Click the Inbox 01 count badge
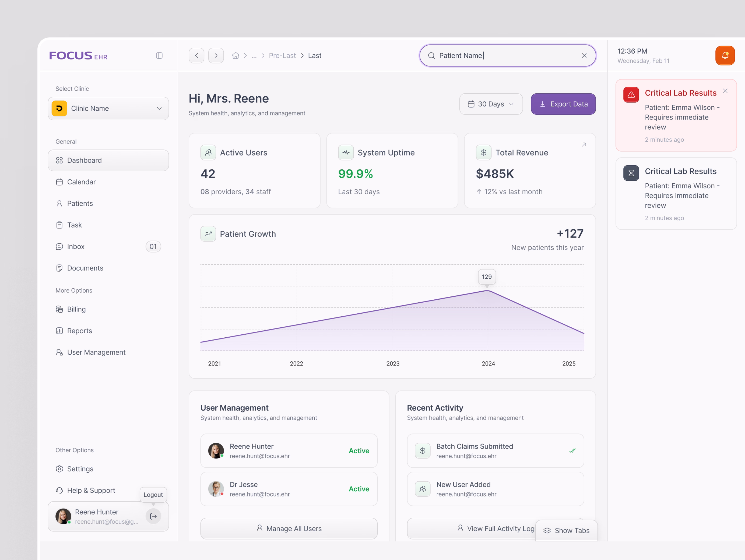 153,247
